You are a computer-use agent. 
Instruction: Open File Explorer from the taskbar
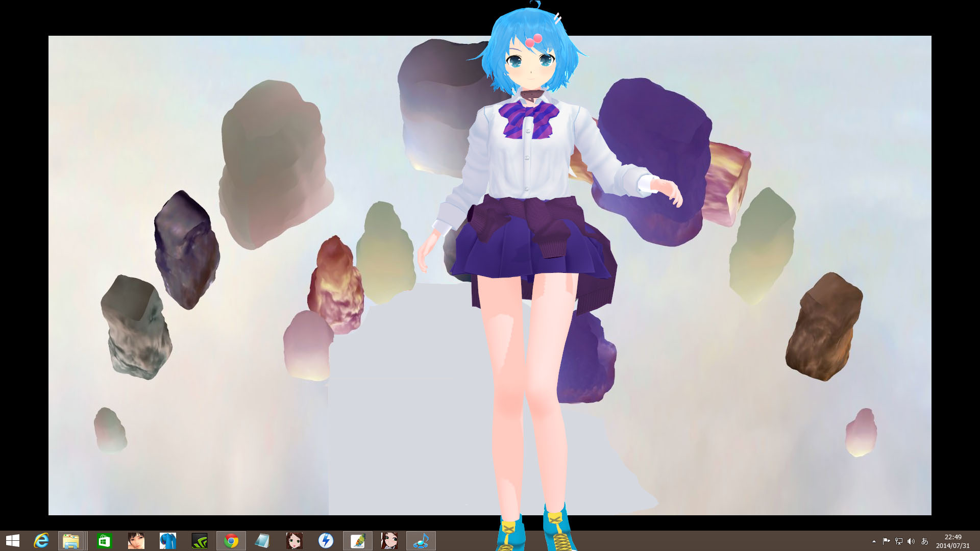(71, 541)
